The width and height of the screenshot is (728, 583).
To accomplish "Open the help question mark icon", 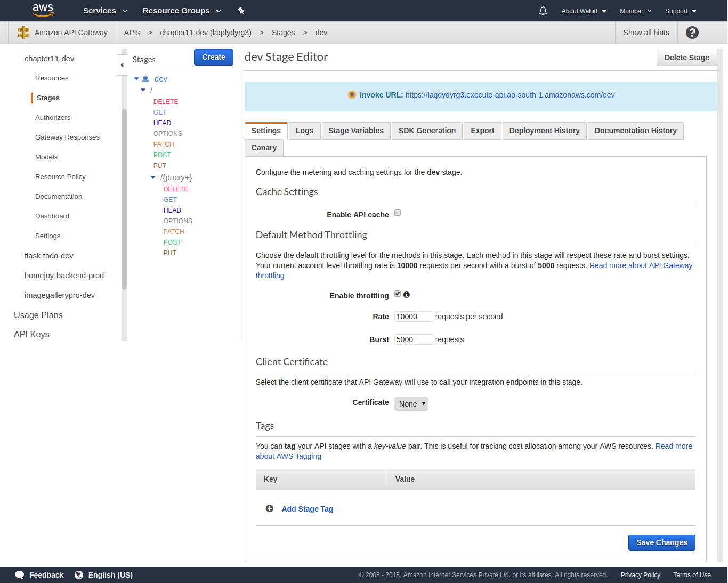I will [692, 33].
